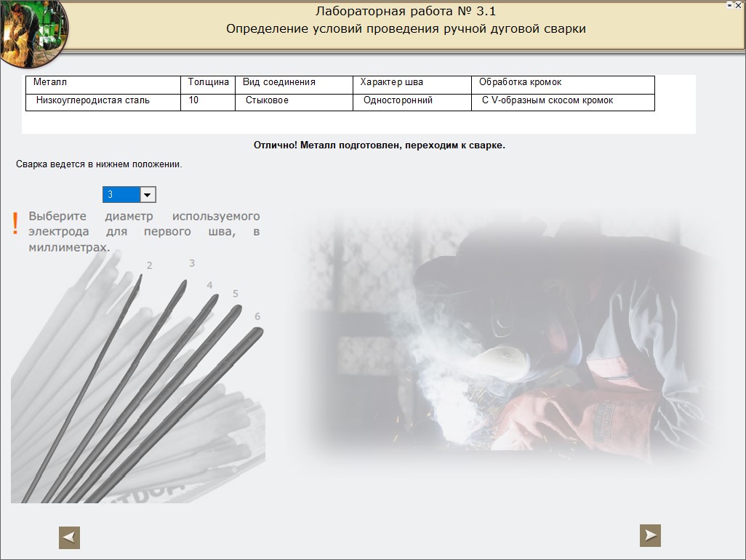This screenshot has height=560, width=746.
Task: Close the lab work window
Action: click(x=739, y=5)
